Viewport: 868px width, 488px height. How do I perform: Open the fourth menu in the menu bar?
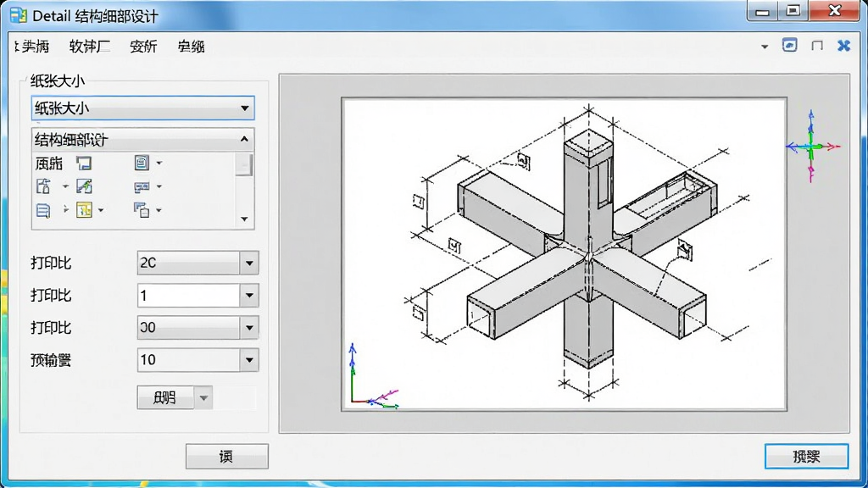pyautogui.click(x=191, y=47)
